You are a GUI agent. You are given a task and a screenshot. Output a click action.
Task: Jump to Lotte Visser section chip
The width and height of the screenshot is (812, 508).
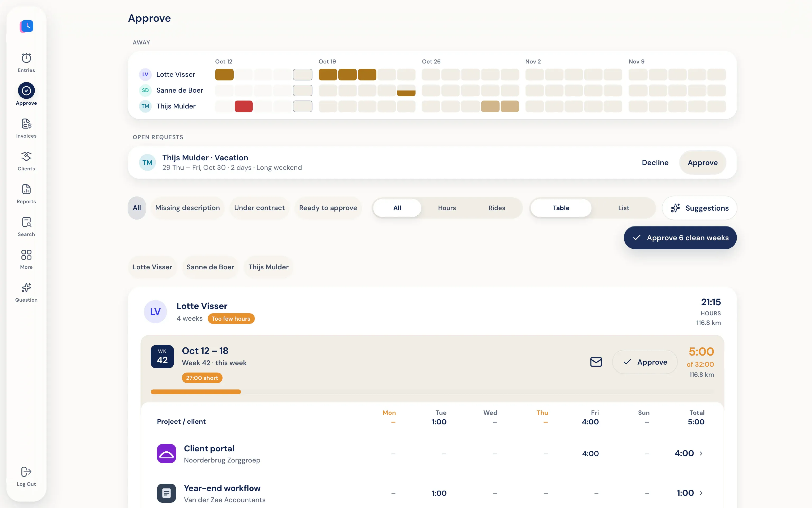(x=152, y=267)
